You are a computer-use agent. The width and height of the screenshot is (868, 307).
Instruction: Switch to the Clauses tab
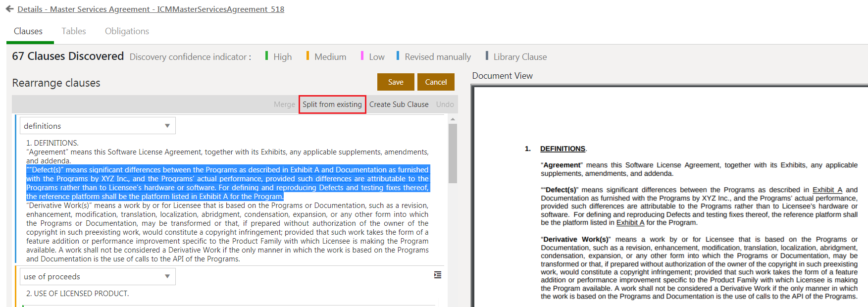[28, 31]
